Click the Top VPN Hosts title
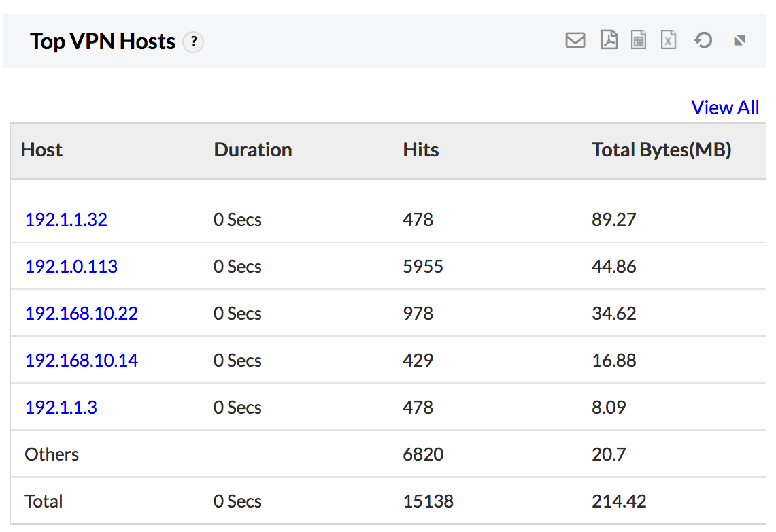The height and width of the screenshot is (532, 776). tap(103, 41)
